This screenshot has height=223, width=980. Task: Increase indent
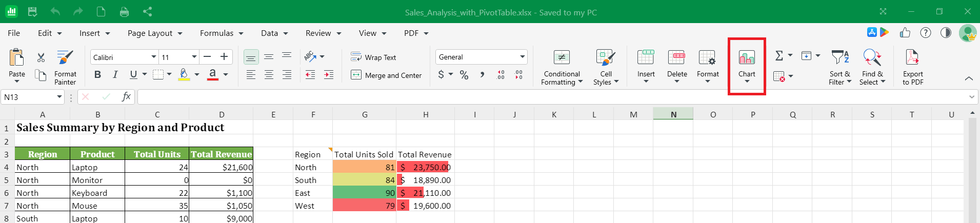(329, 75)
